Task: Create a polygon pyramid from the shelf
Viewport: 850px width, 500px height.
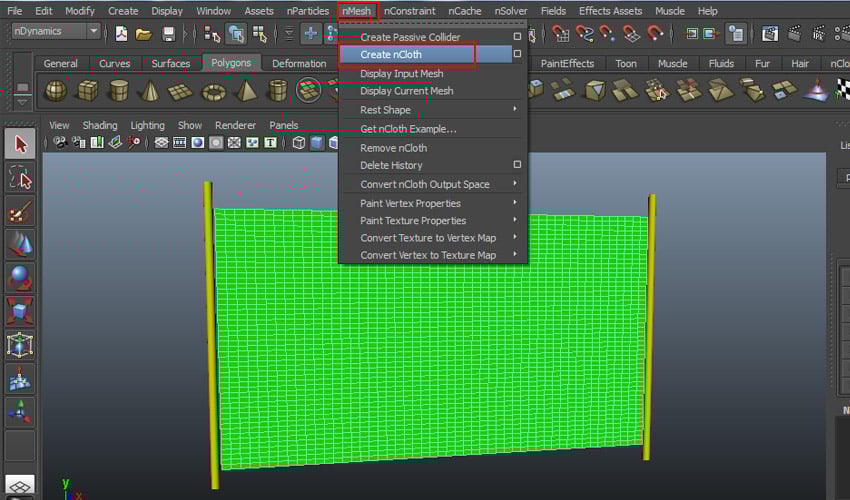Action: pyautogui.click(x=247, y=91)
